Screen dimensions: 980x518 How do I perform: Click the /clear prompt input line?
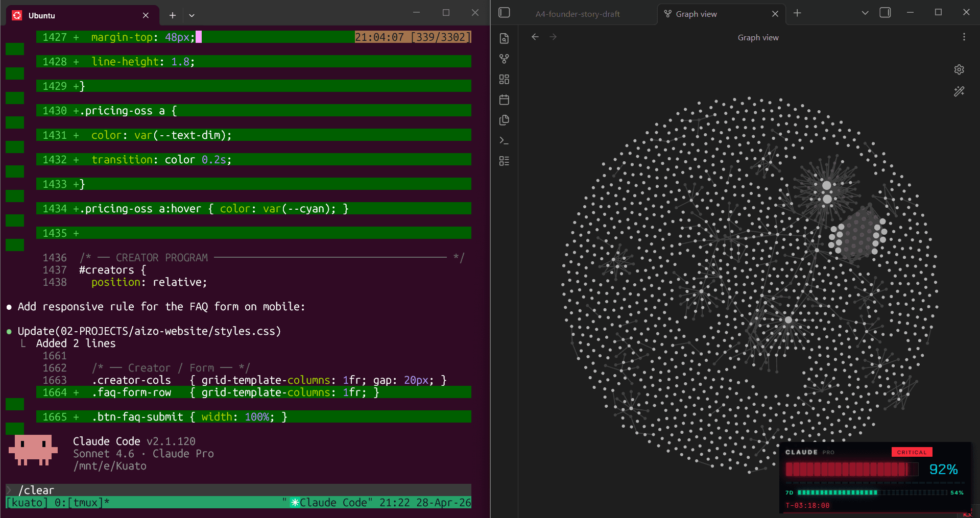(238, 490)
